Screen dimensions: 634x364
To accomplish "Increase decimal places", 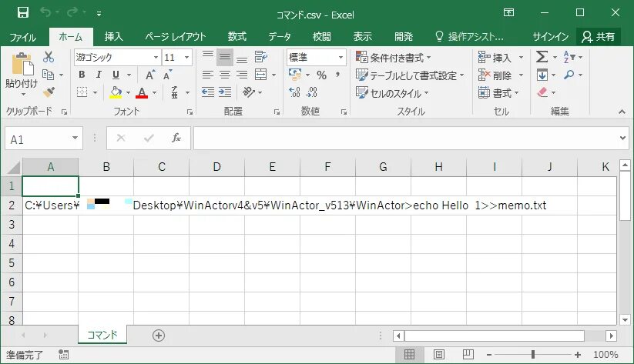I will pos(295,92).
